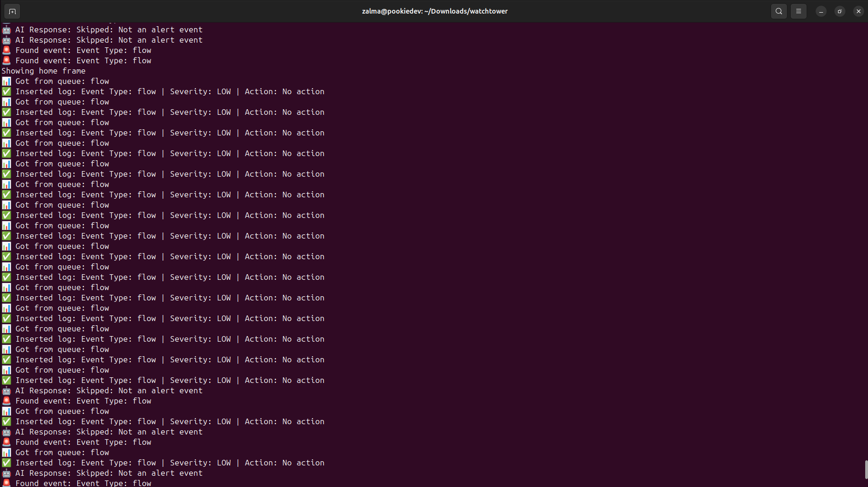Restore down the terminal window

[840, 11]
